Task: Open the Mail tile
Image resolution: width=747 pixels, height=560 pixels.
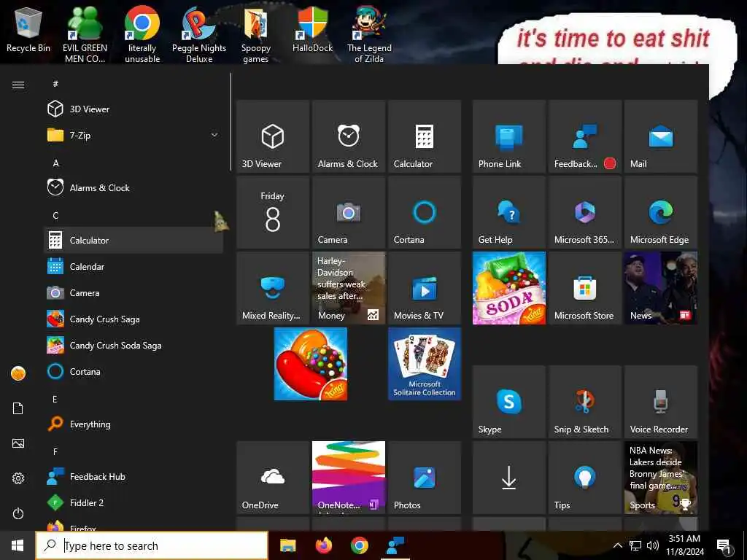Action: pyautogui.click(x=660, y=136)
